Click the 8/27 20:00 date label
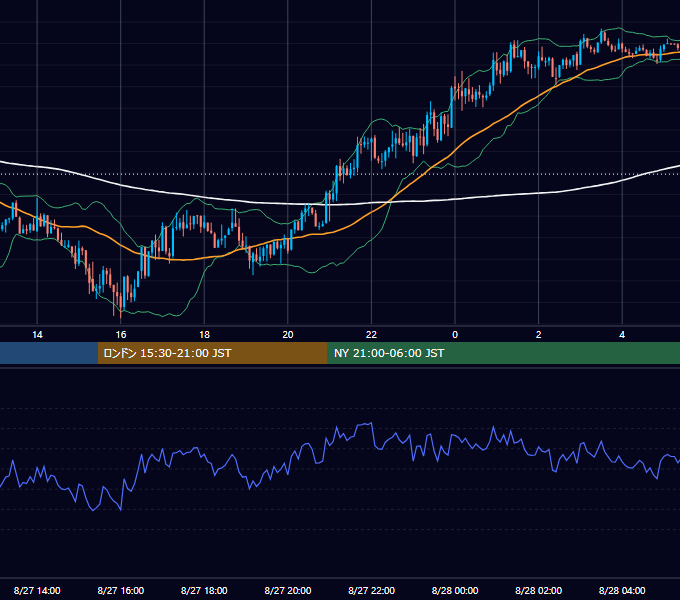680x600 pixels. point(288,590)
